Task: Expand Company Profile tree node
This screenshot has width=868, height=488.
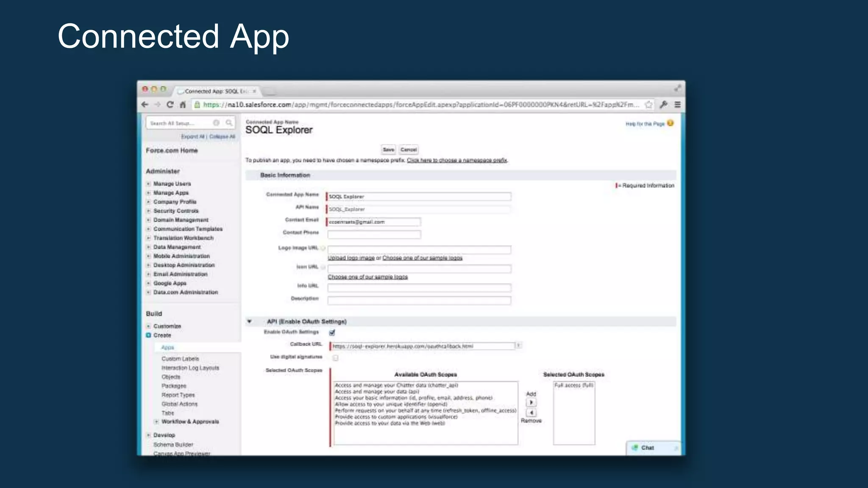Action: 148,202
